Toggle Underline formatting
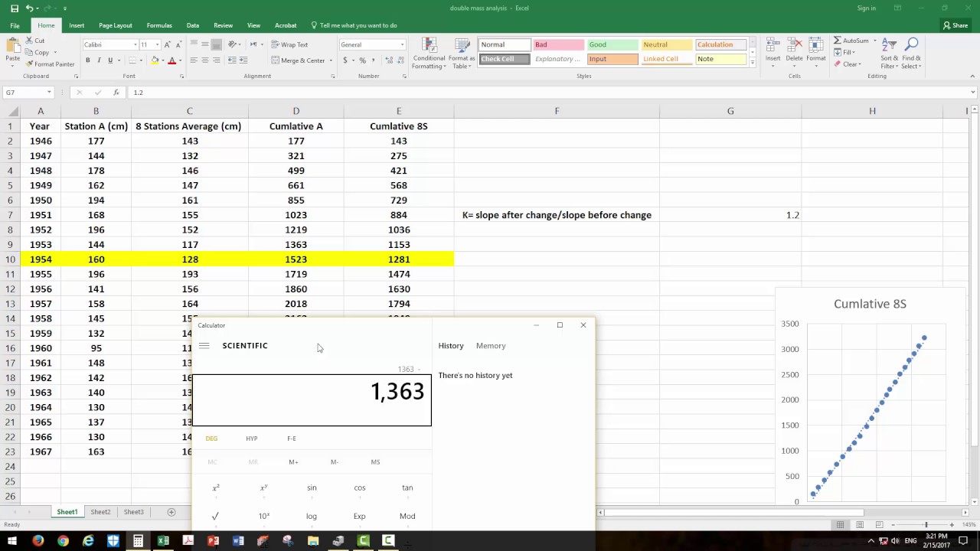The height and width of the screenshot is (551, 980). 110,60
